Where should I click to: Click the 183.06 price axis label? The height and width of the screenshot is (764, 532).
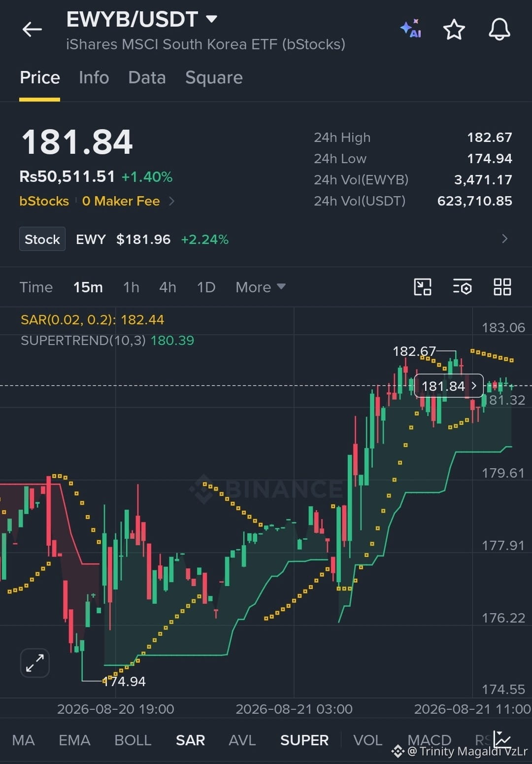coord(503,328)
